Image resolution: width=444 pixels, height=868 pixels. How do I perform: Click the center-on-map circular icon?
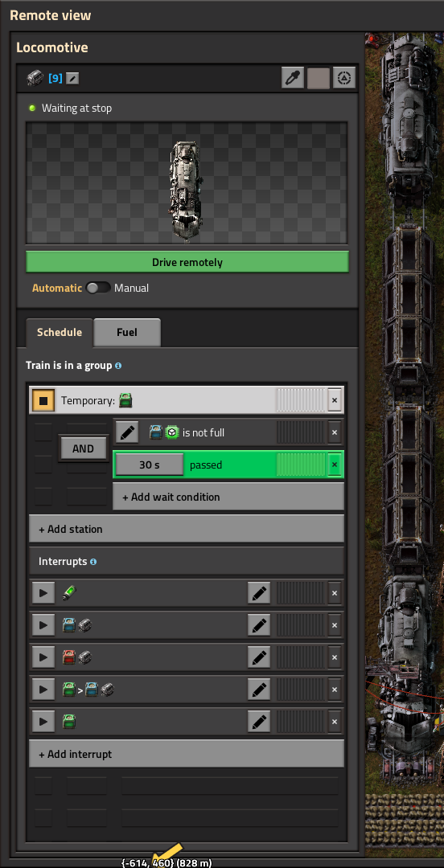tap(344, 78)
